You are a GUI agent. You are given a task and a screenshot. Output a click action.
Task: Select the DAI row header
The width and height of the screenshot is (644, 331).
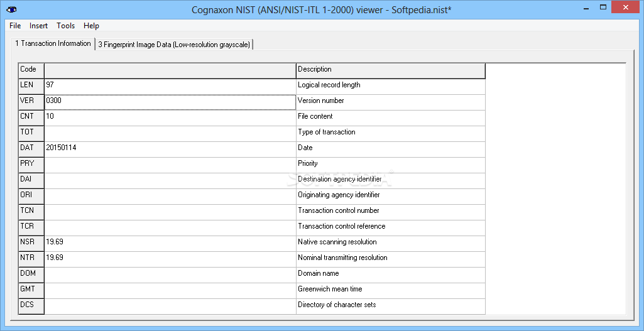point(31,181)
